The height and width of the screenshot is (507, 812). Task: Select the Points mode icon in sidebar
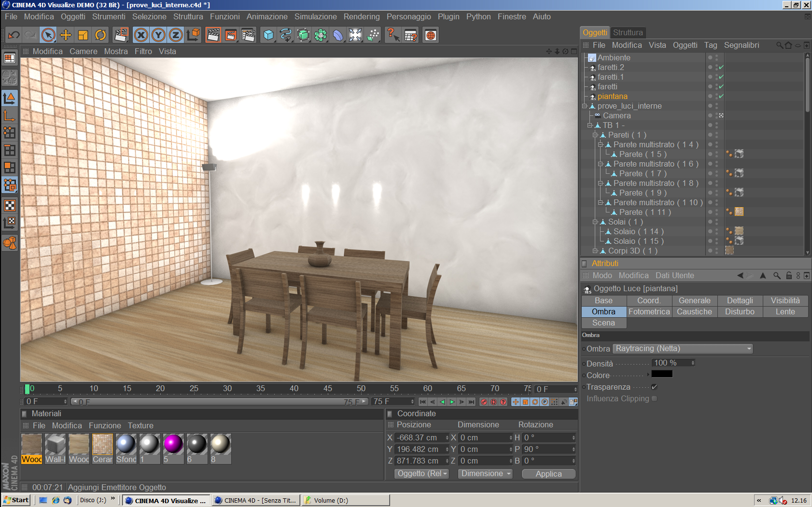(10, 133)
